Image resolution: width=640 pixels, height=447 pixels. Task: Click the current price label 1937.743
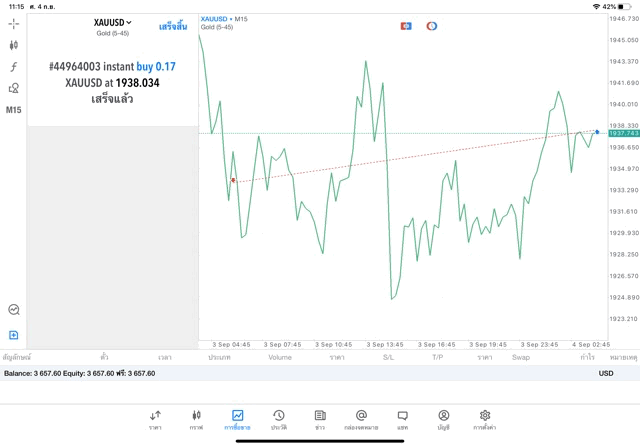[623, 133]
